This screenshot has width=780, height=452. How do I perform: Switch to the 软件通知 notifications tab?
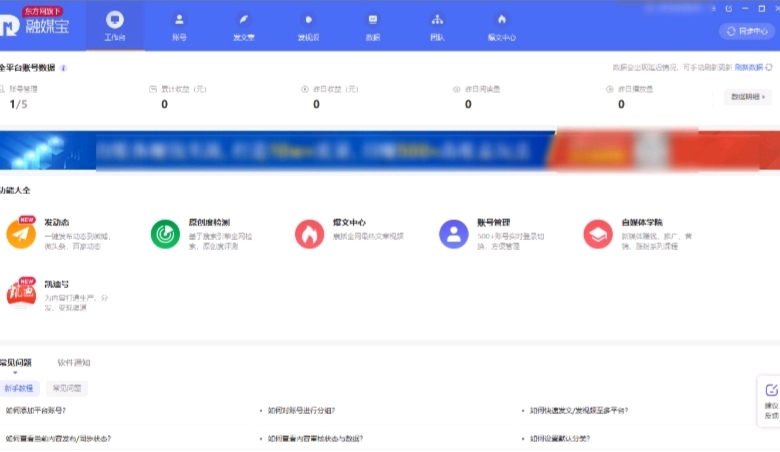pyautogui.click(x=74, y=362)
